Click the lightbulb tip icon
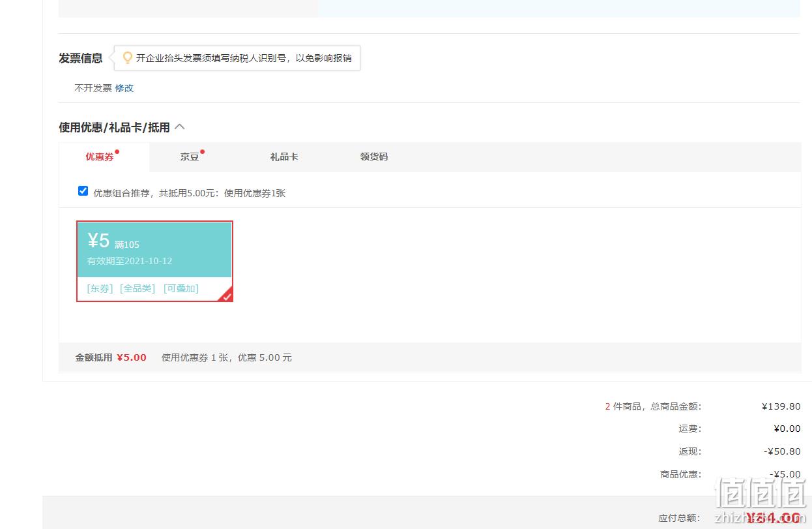Image resolution: width=812 pixels, height=529 pixels. [128, 58]
